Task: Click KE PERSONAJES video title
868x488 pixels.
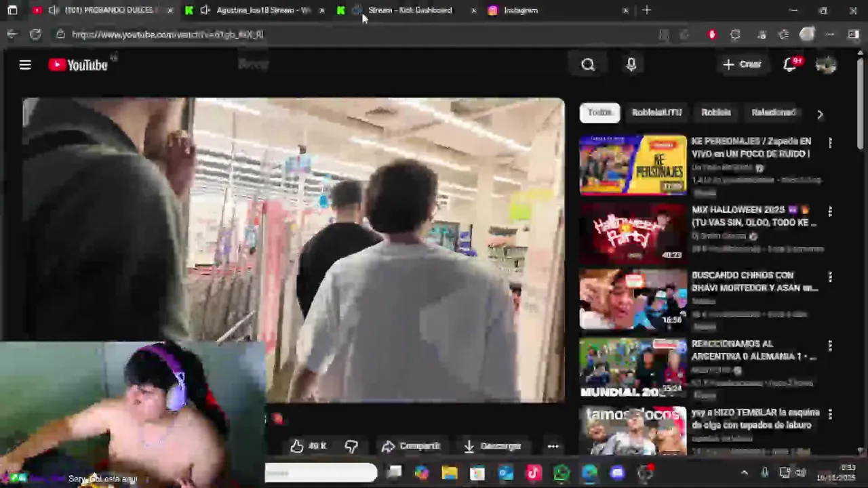Action: pos(751,148)
